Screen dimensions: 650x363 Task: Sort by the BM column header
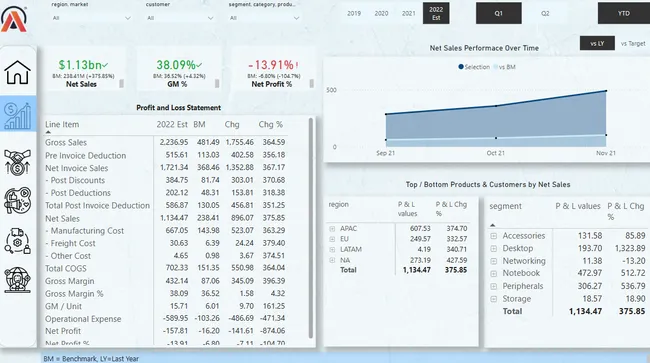[x=199, y=124]
